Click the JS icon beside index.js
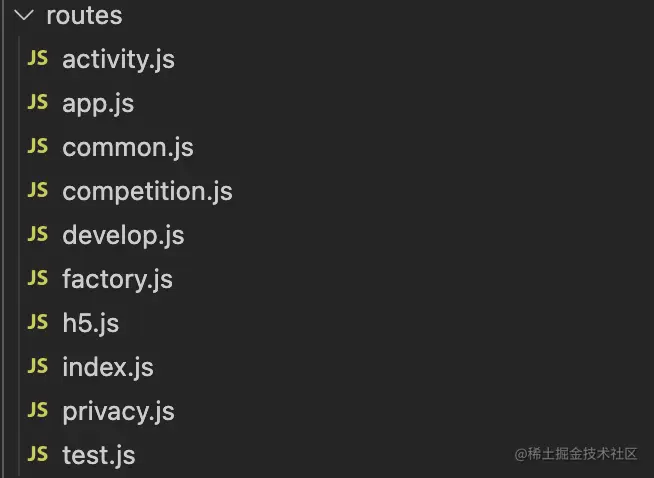654x478 pixels. [38, 366]
